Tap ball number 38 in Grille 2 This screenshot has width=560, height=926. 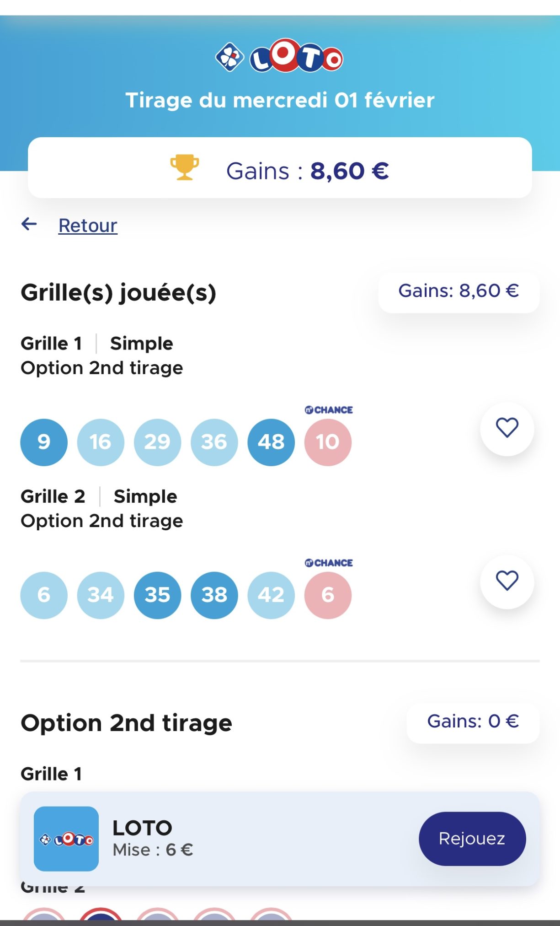click(214, 595)
